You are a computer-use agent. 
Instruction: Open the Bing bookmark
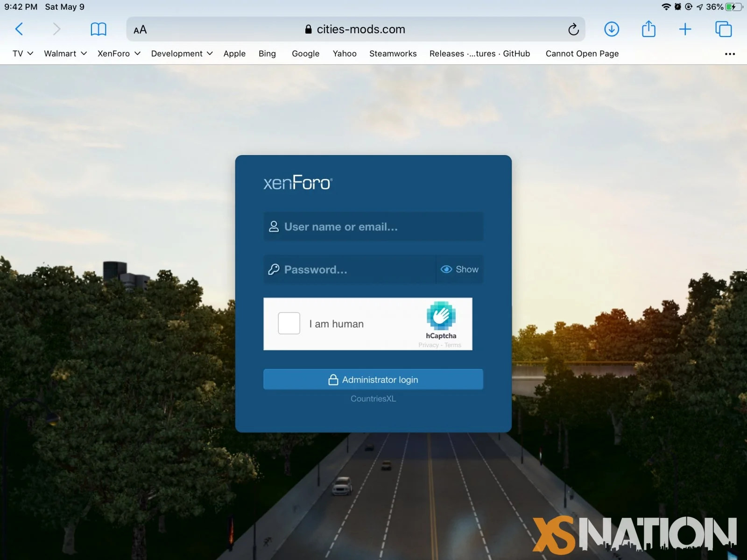pyautogui.click(x=267, y=54)
